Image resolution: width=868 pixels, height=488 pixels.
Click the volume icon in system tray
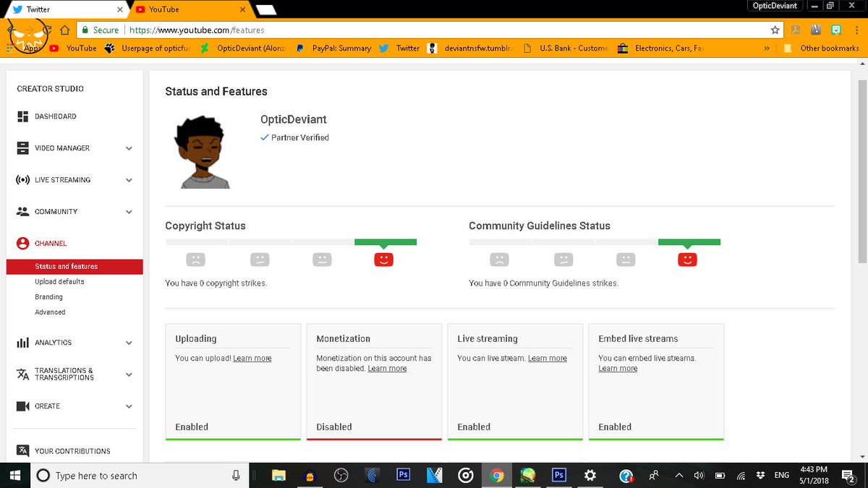[x=699, y=476]
